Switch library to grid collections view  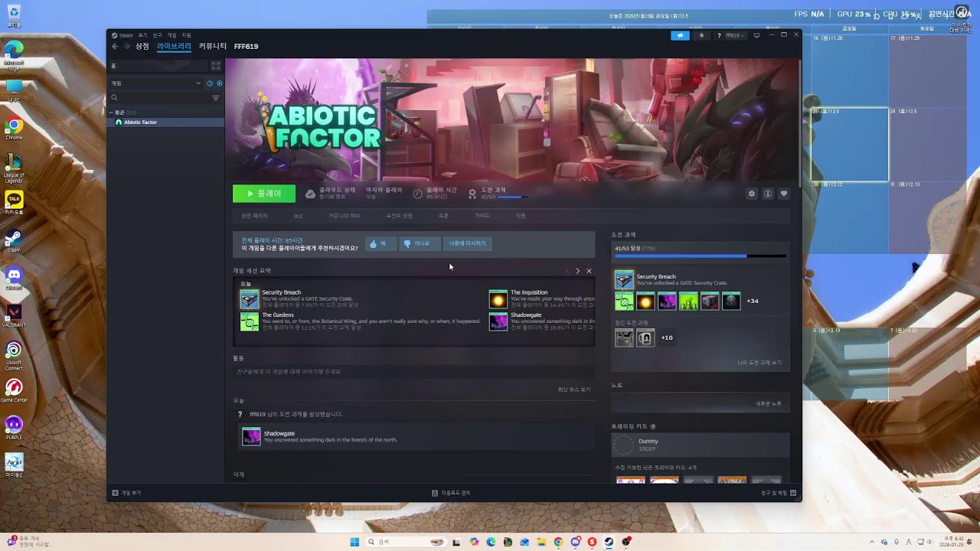pyautogui.click(x=216, y=66)
